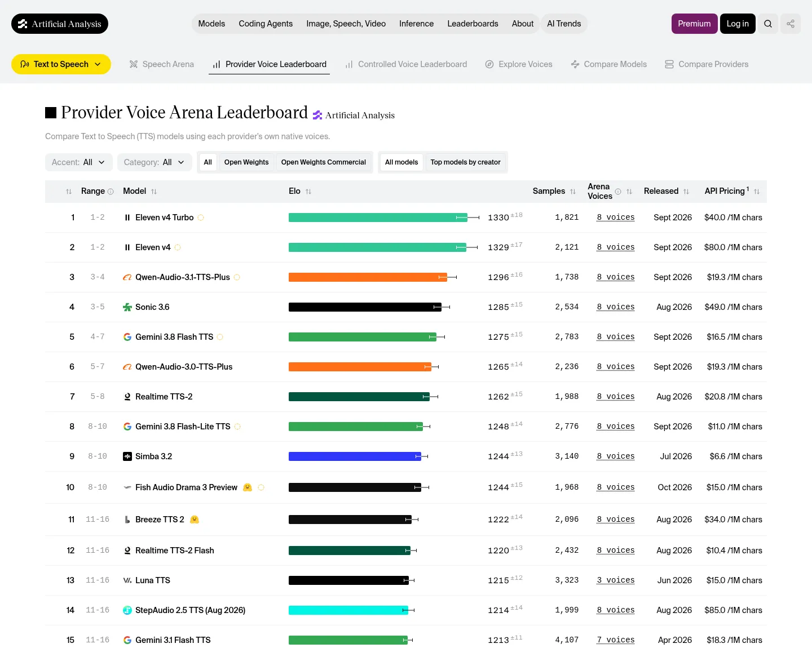Screen dimensions: 812x648
Task: Filter by Open Weights
Action: click(x=246, y=162)
